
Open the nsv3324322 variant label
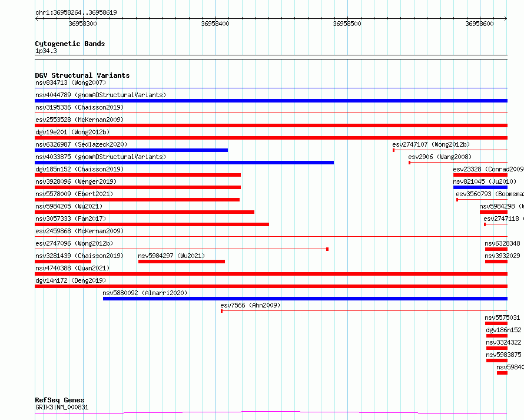[x=503, y=342]
